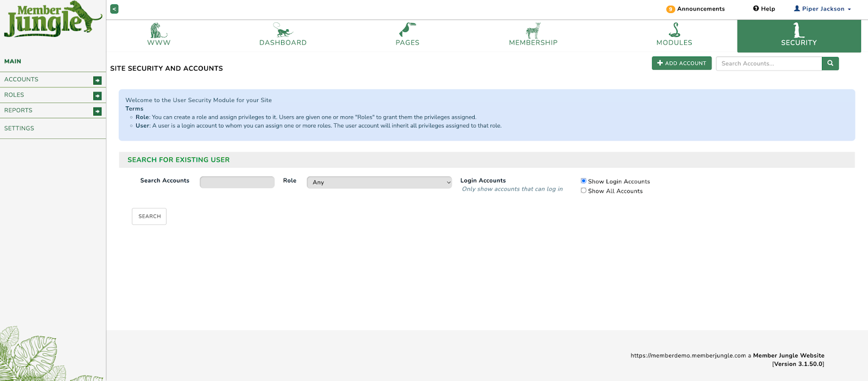The height and width of the screenshot is (381, 868).
Task: Open Settings in the sidebar menu
Action: coord(20,129)
